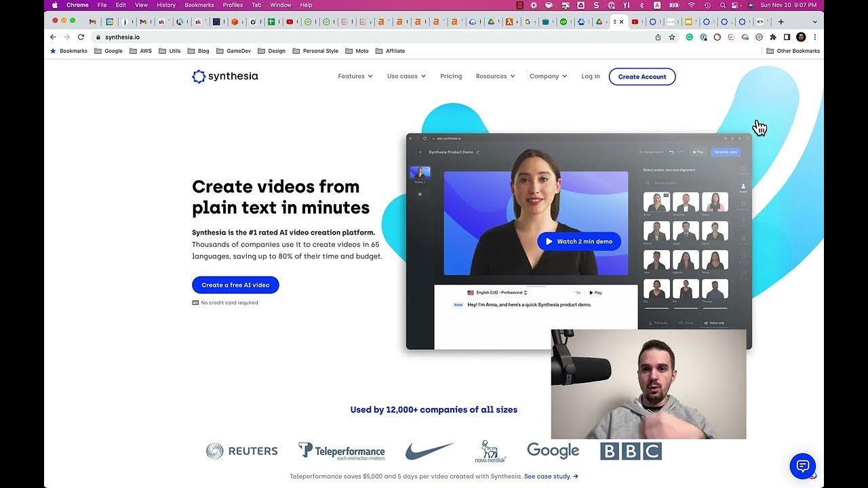The width and height of the screenshot is (868, 488).
Task: Click the Synthesia logo in the header
Action: pos(225,77)
